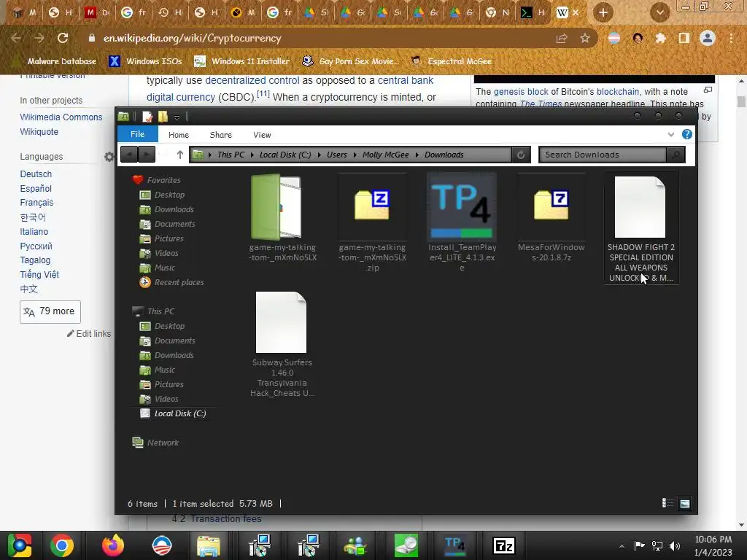Open Chrome profile avatar
The image size is (747, 560).
click(708, 38)
